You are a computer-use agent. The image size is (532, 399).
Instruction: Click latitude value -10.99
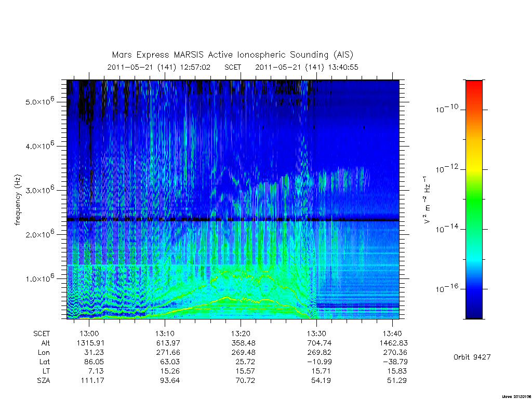pyautogui.click(x=320, y=362)
